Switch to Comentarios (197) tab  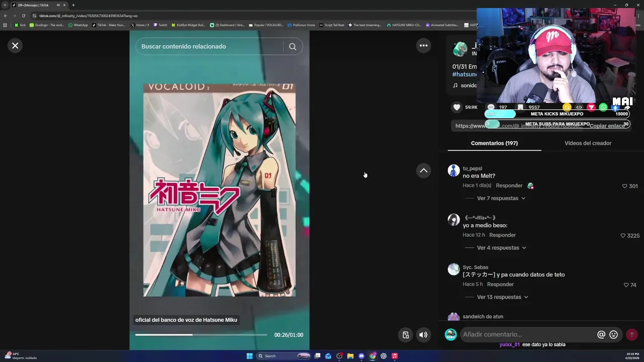point(494,143)
